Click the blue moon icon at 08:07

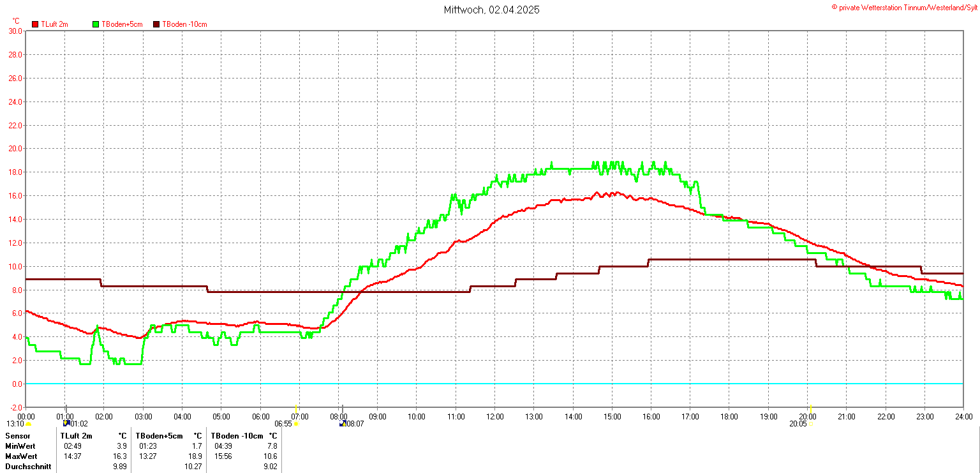click(x=343, y=423)
